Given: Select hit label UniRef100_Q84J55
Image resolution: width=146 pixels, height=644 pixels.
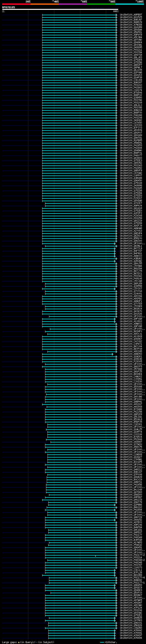Looking at the screenshot, I should click(131, 263).
